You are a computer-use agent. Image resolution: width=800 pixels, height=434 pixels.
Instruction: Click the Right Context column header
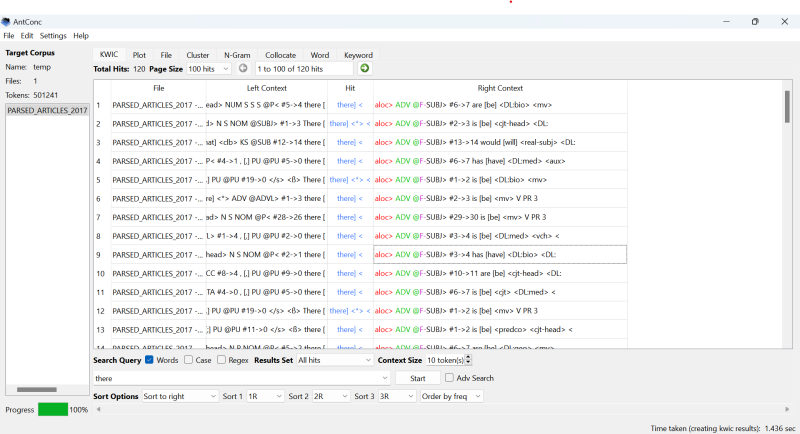pyautogui.click(x=500, y=88)
